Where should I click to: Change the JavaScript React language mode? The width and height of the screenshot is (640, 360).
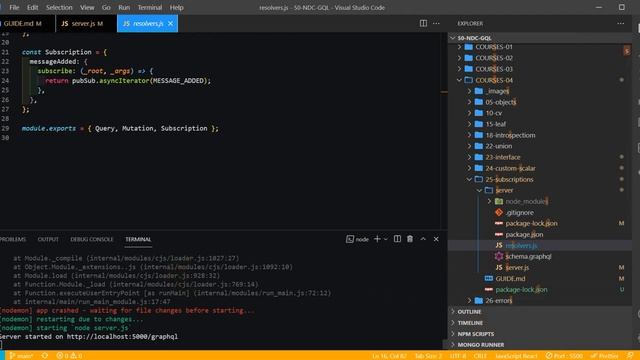pos(516,356)
